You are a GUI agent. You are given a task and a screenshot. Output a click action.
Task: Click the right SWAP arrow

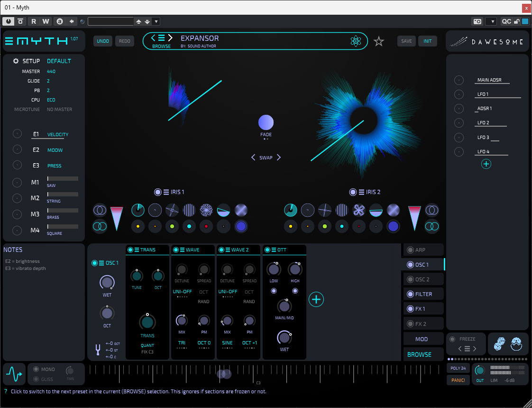coord(279,158)
